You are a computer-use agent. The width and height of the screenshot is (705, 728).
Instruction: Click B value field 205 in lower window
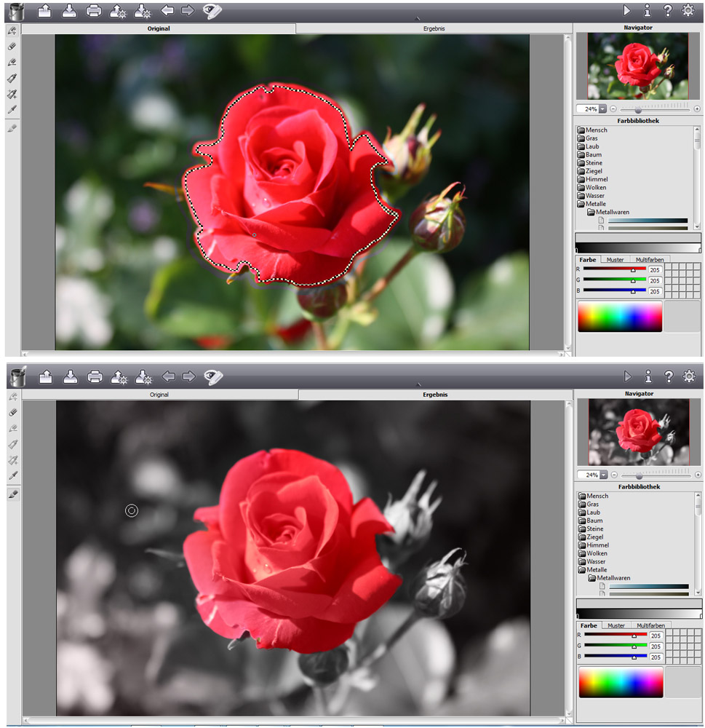click(x=656, y=657)
